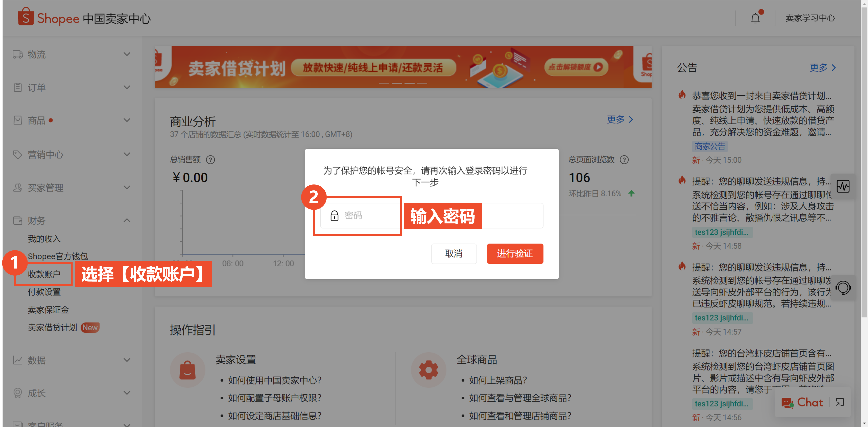Click the 物流 truck icon
The image size is (868, 427).
[x=18, y=54]
